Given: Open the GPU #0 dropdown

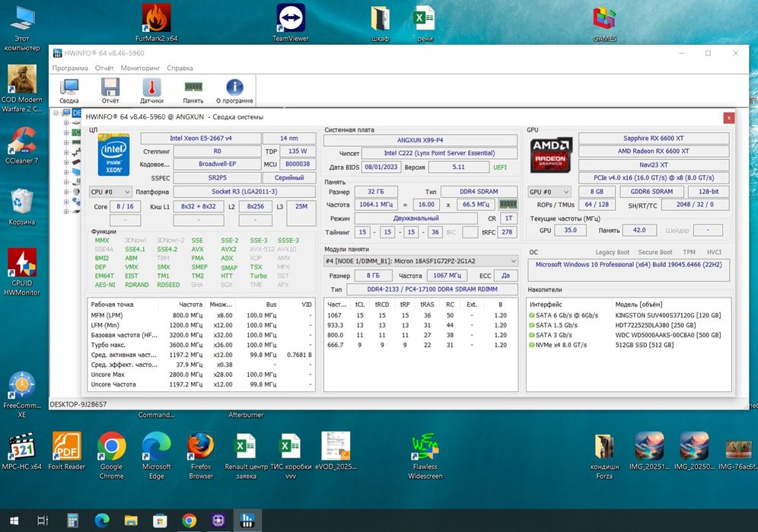Looking at the screenshot, I should click(549, 192).
